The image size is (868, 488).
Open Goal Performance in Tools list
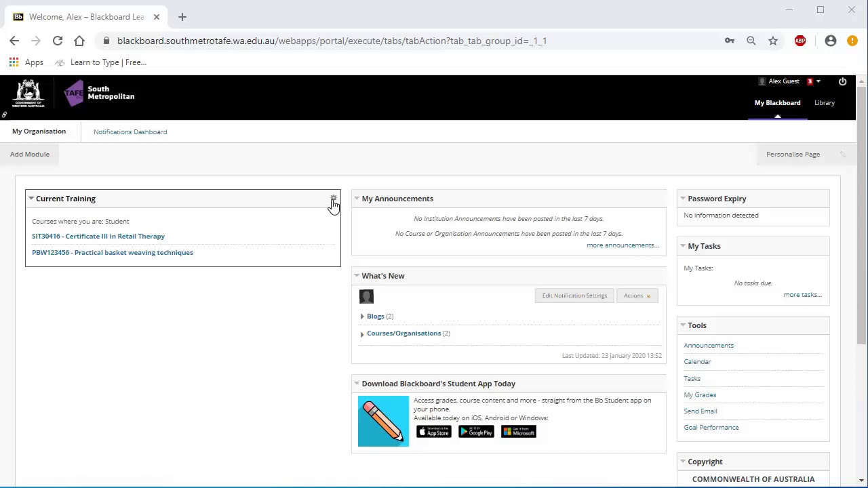(711, 428)
